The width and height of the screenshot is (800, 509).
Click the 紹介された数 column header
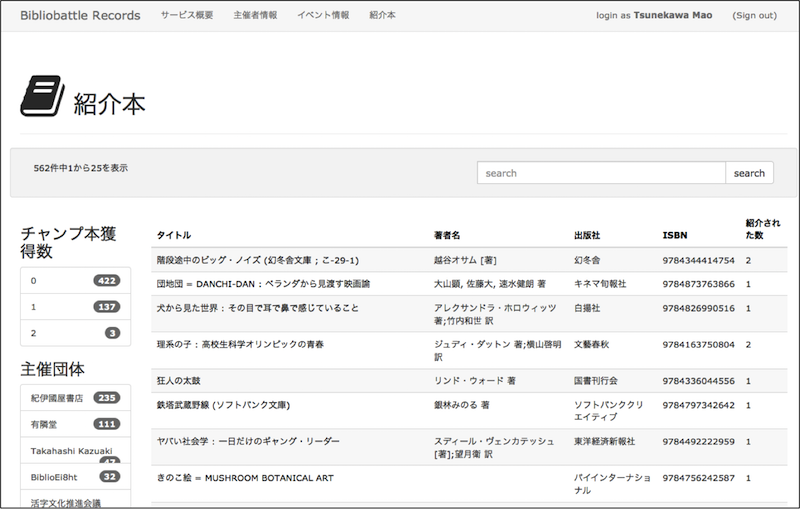[x=762, y=229]
